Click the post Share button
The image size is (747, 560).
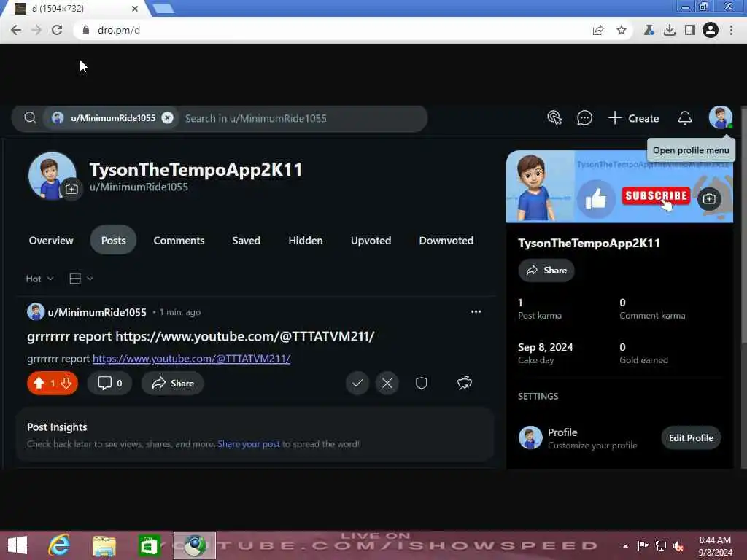pos(172,384)
